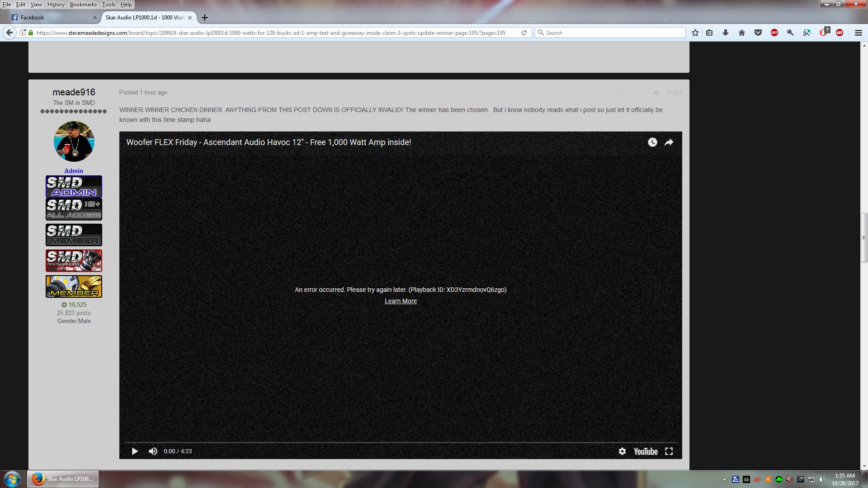This screenshot has height=488, width=868.
Task: Open the View menu
Action: click(x=36, y=5)
